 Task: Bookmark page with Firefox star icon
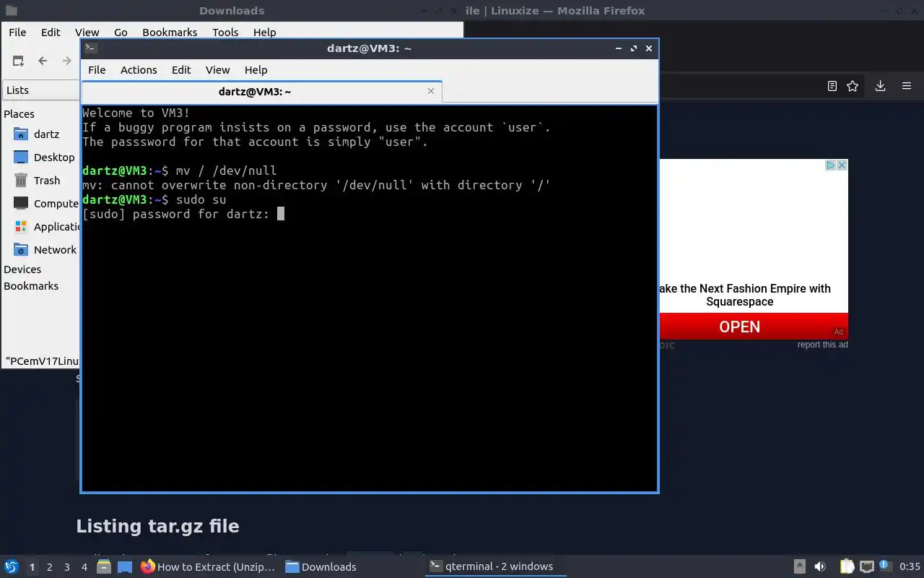click(853, 86)
